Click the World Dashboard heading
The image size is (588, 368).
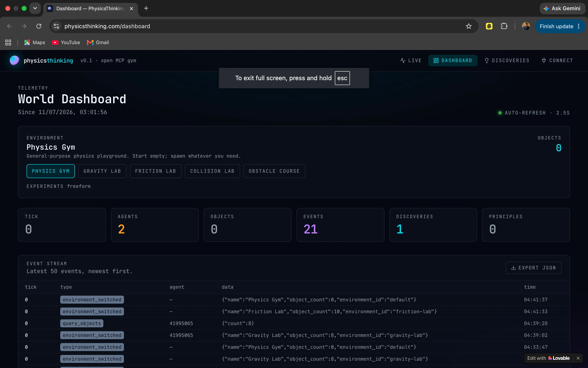click(x=72, y=99)
